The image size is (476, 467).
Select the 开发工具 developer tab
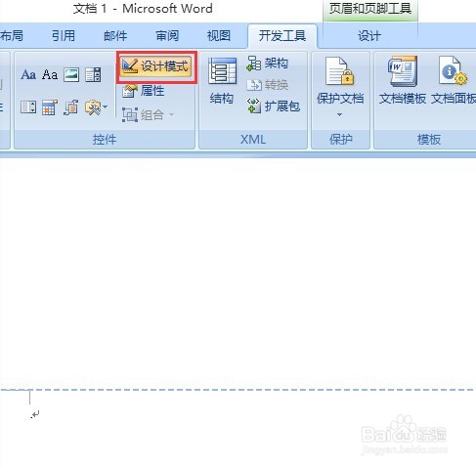(282, 36)
